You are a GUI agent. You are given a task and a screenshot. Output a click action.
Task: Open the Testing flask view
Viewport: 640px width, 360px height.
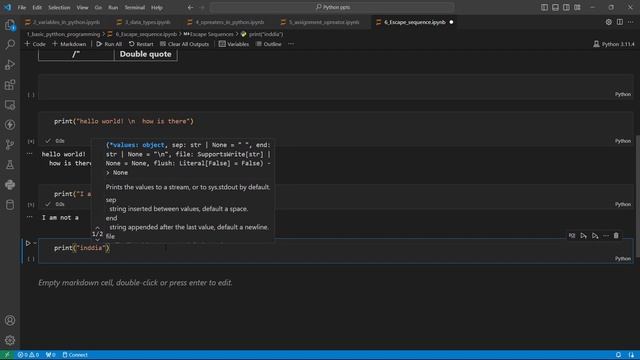tap(10, 164)
